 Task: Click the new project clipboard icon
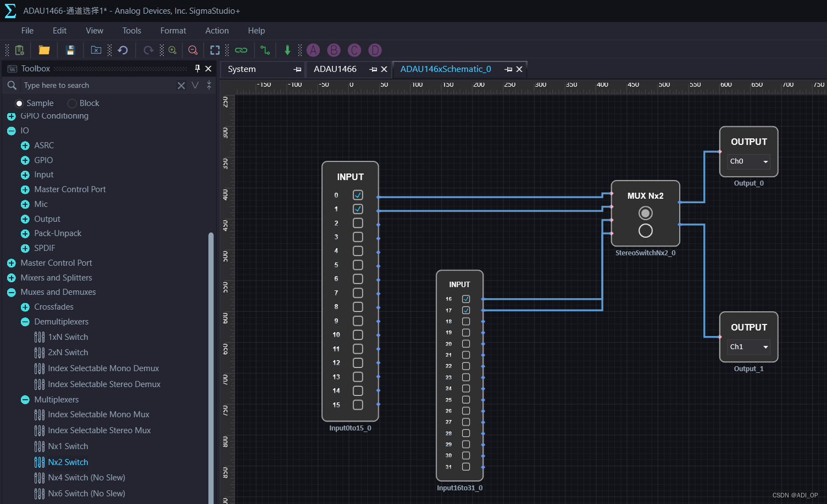coord(19,51)
